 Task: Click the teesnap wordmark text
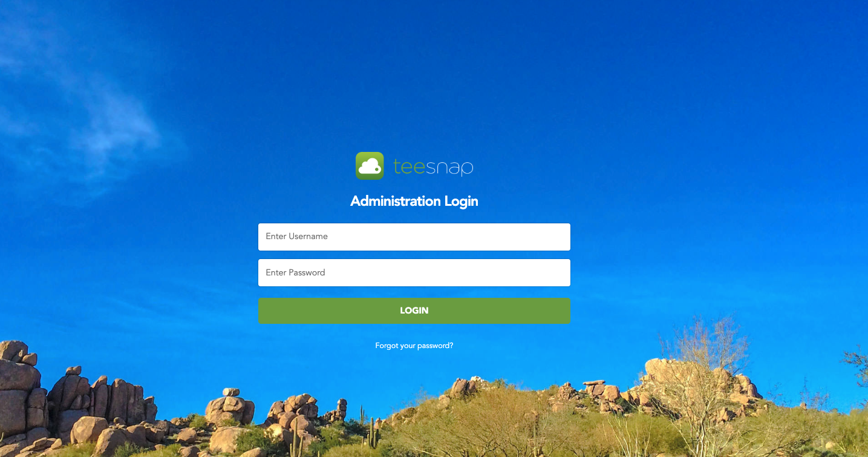pos(433,166)
